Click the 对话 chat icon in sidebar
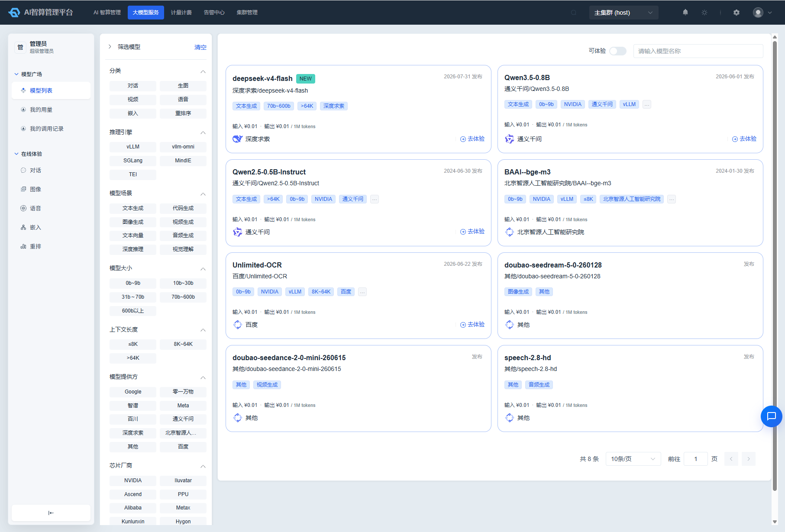Viewport: 785px width, 532px height. pyautogui.click(x=23, y=170)
